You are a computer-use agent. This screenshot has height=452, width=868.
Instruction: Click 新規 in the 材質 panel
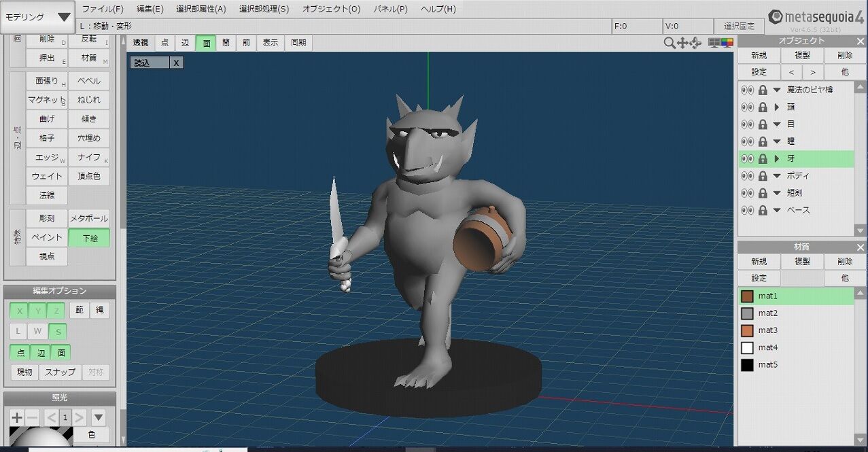click(x=759, y=262)
